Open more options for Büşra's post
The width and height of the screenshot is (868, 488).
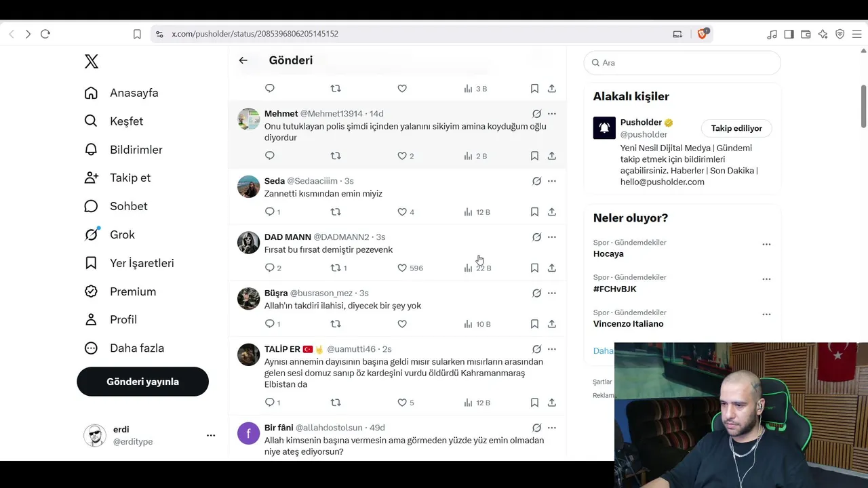(552, 293)
